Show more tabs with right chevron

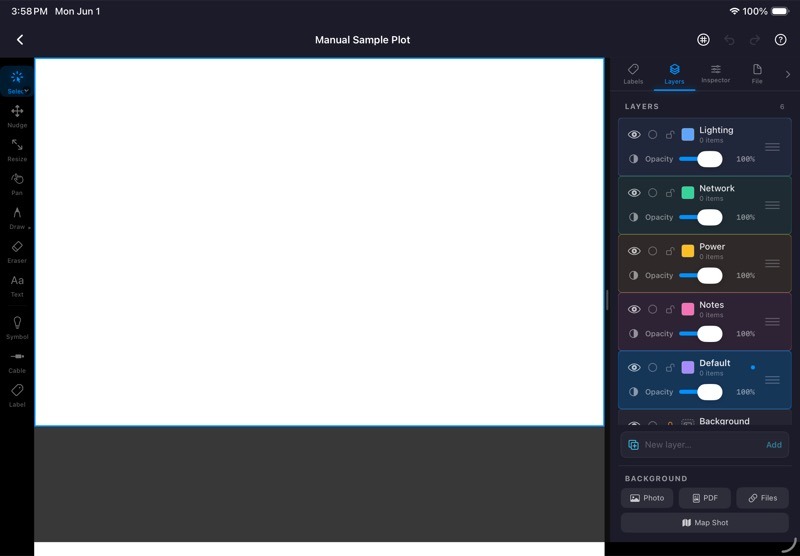[x=788, y=74]
